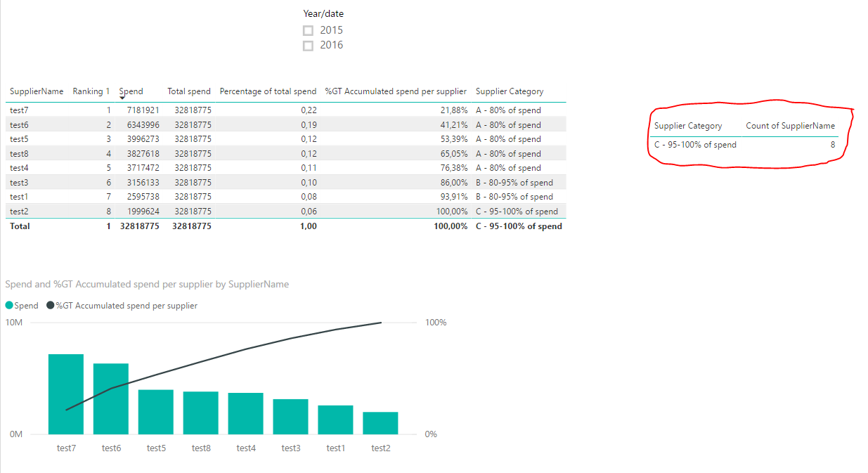
Task: Click accumulated percentage 76,38%
Action: tap(454, 168)
